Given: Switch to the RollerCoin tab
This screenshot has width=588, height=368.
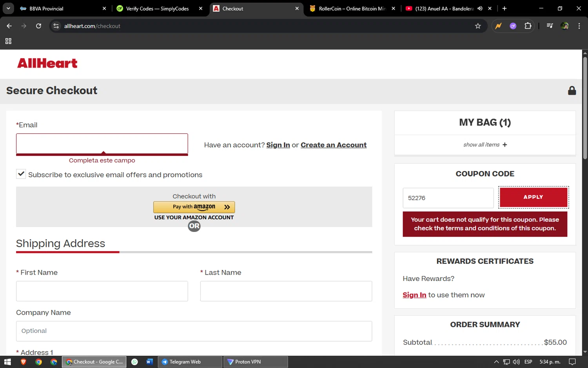Looking at the screenshot, I should (352, 8).
